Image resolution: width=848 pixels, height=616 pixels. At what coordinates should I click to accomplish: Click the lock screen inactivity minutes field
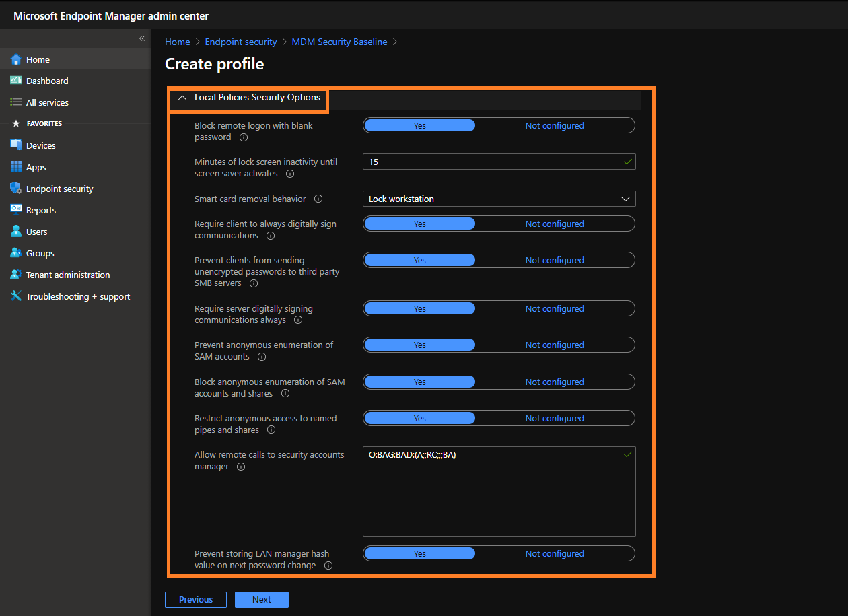point(499,162)
